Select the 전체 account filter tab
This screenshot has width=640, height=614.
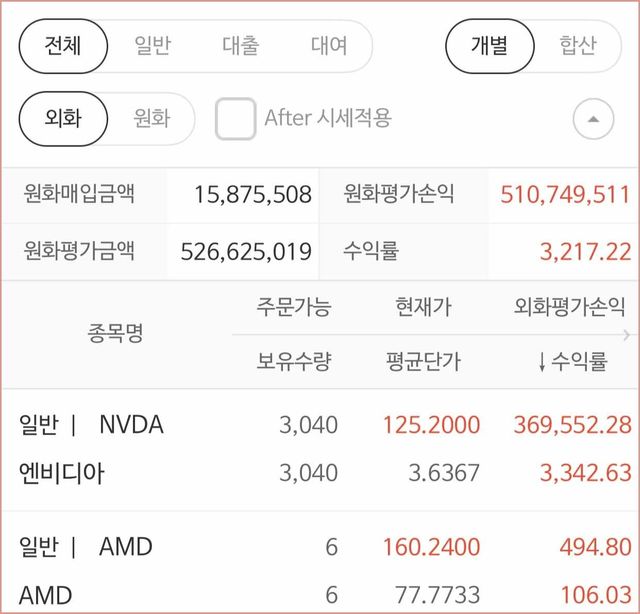(x=64, y=46)
